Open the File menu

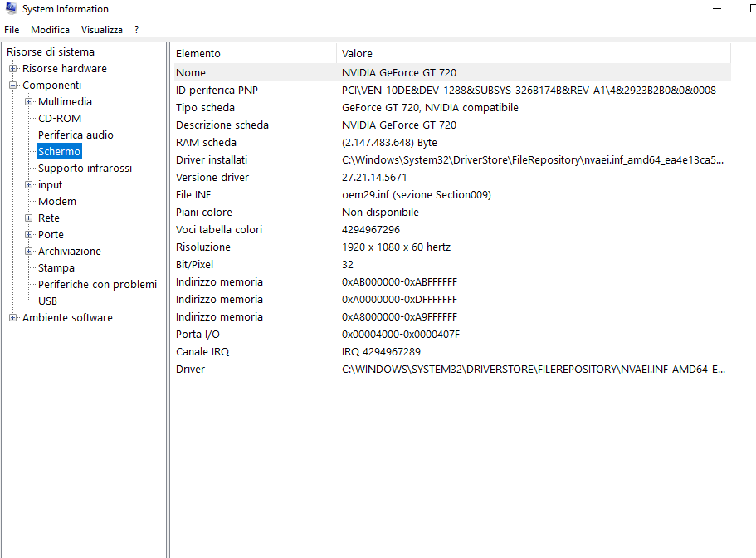pos(12,30)
